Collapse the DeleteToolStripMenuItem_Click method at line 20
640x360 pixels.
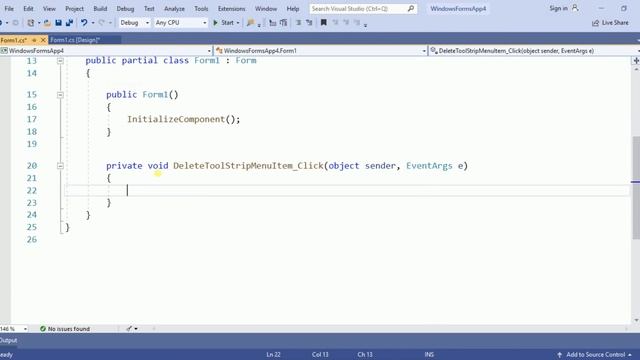pos(60,166)
